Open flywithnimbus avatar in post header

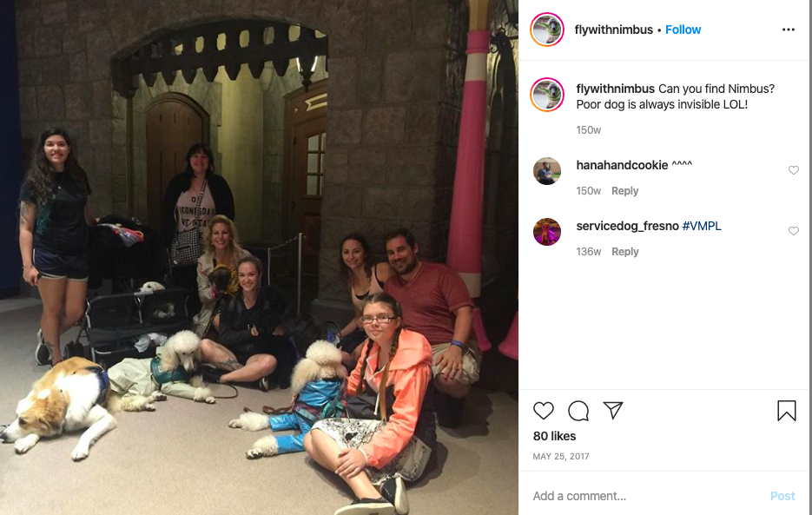tap(547, 30)
